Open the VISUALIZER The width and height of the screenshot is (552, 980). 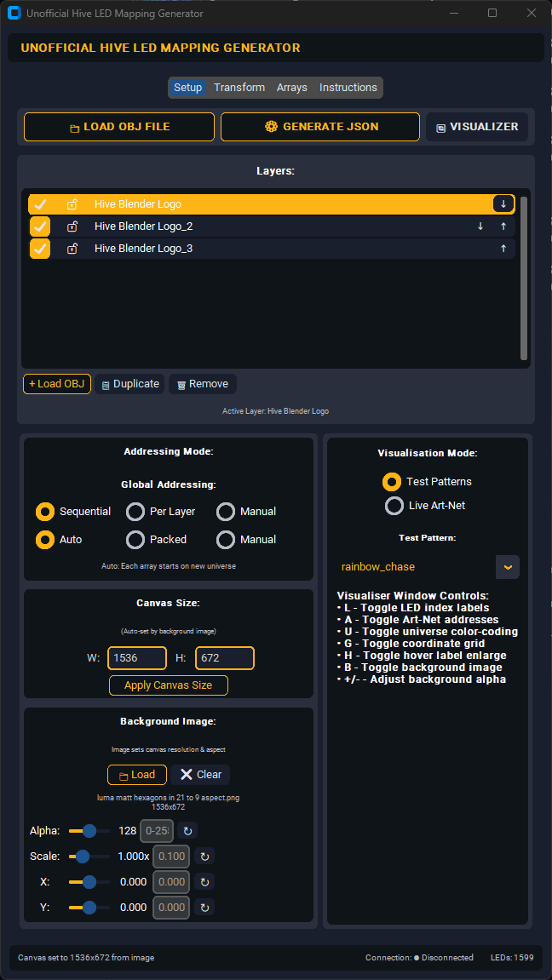pos(477,127)
